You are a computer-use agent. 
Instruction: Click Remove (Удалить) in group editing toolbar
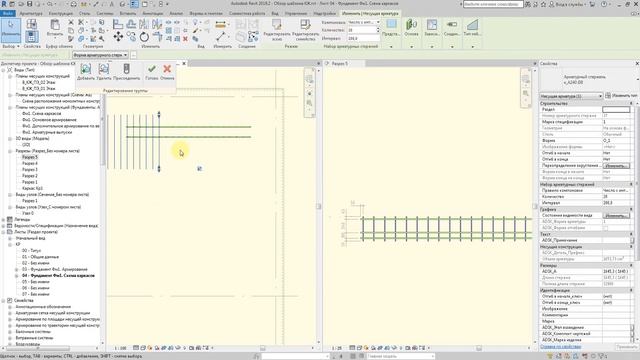coord(104,71)
